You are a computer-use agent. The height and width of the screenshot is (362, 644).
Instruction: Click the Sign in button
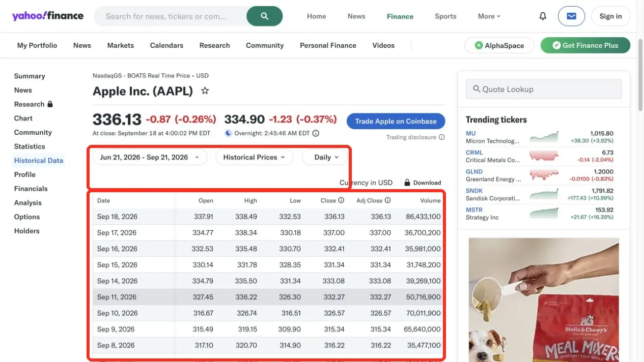[610, 16]
